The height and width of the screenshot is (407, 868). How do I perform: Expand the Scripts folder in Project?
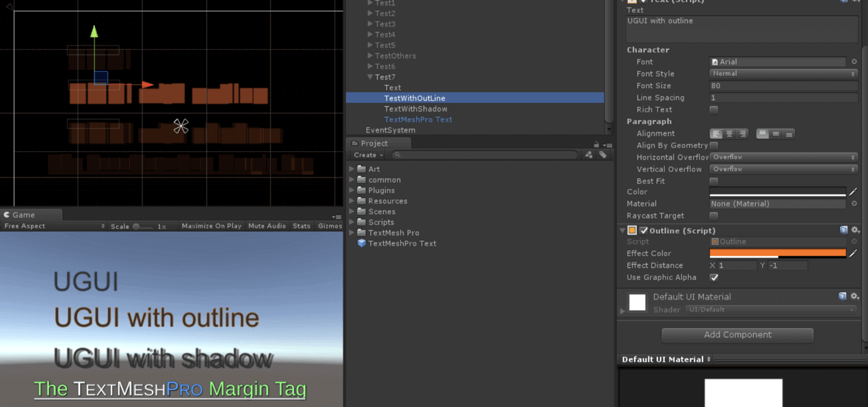coord(352,222)
